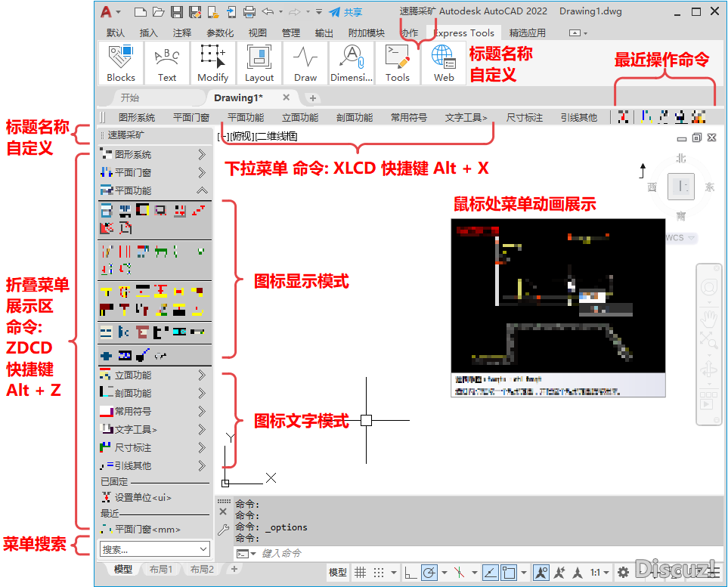Screen dimensions: 728x587
Task: Toggle annotation objects visibility
Action: click(541, 573)
